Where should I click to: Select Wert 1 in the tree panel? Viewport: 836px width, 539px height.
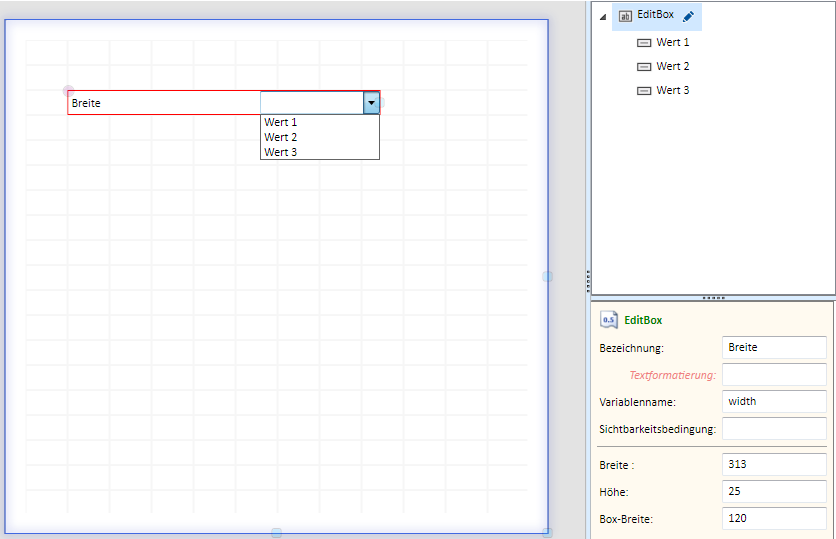pos(672,43)
